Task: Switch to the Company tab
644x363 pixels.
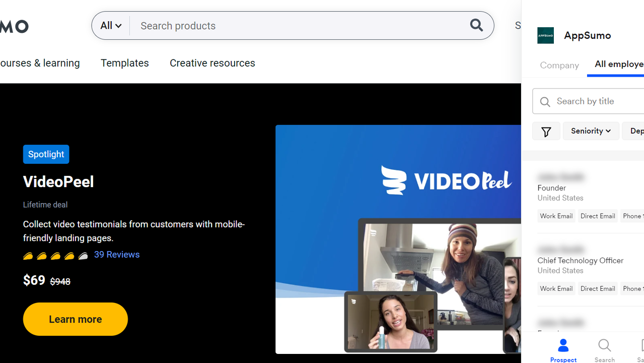Action: pos(559,66)
